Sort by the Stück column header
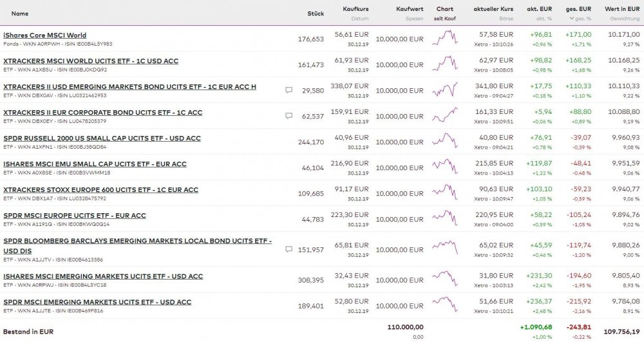 coord(316,12)
